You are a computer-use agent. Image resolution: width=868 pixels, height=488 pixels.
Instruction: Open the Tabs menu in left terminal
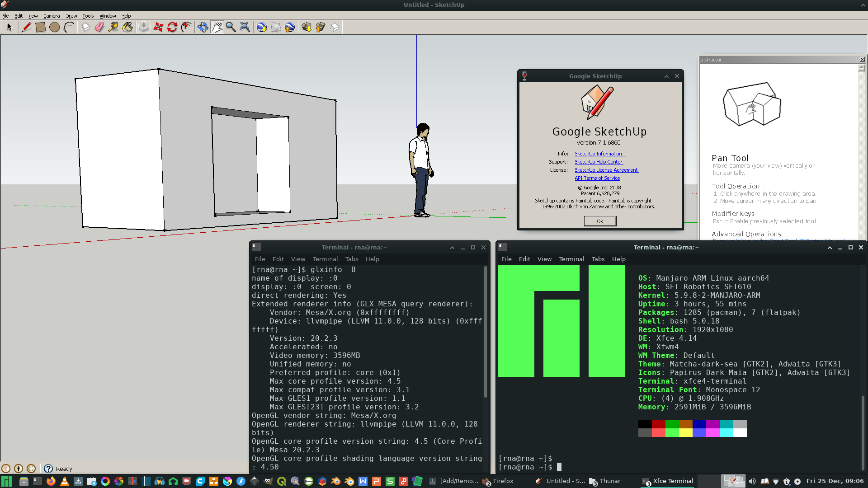(352, 259)
